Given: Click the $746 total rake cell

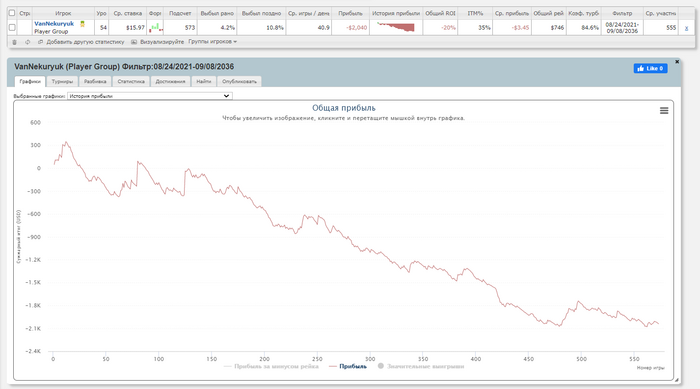Looking at the screenshot, I should click(549, 28).
